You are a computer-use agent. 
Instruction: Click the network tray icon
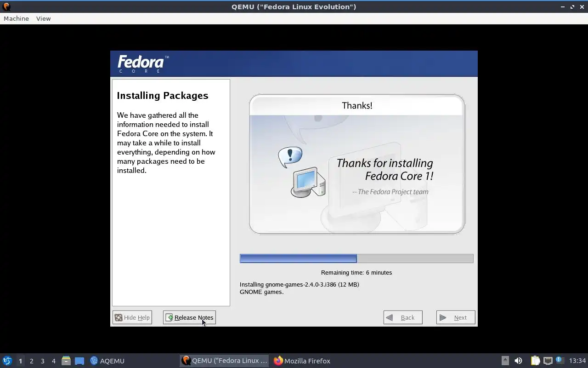[x=548, y=361]
